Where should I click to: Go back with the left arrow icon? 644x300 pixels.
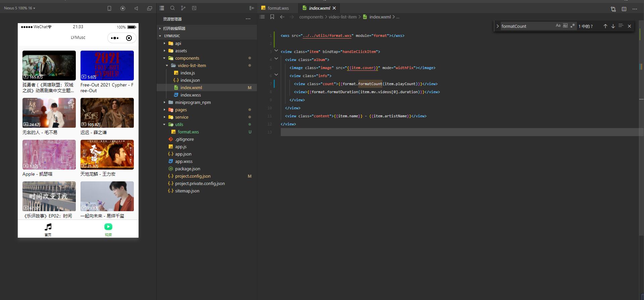point(282,17)
